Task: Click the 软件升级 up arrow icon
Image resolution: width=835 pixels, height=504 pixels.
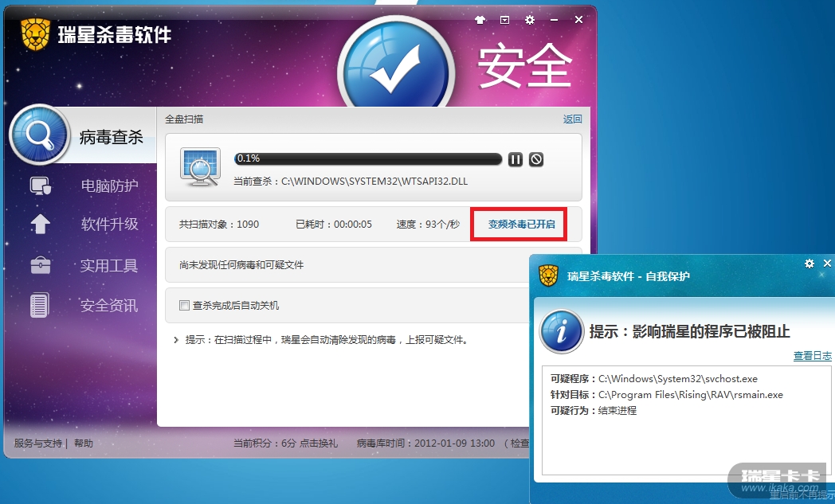Action: point(40,224)
